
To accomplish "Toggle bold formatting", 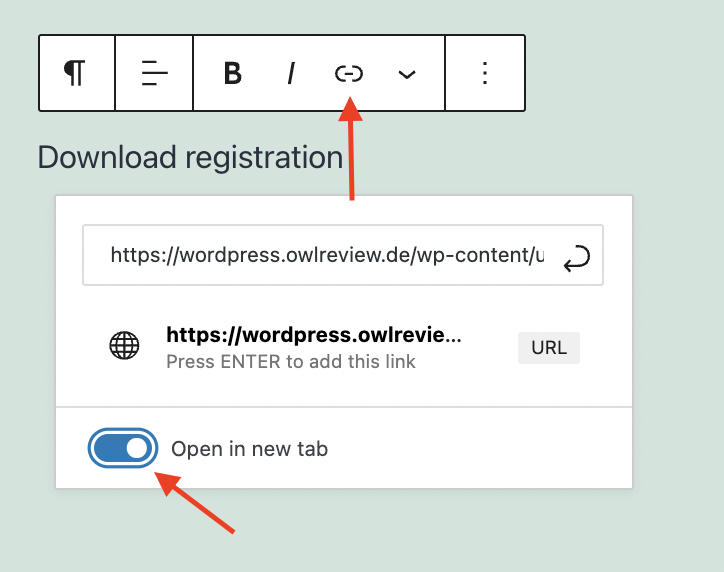I will (232, 74).
